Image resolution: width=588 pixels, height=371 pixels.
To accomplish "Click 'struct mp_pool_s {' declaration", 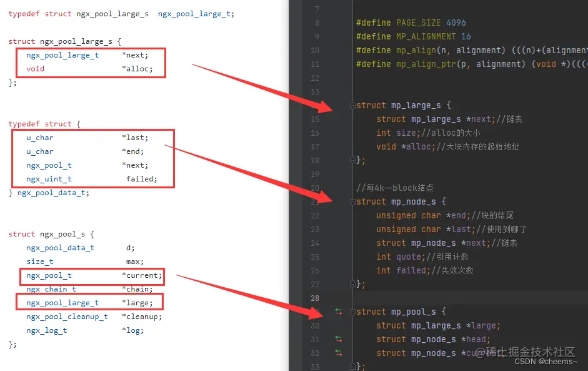I will (x=401, y=312).
